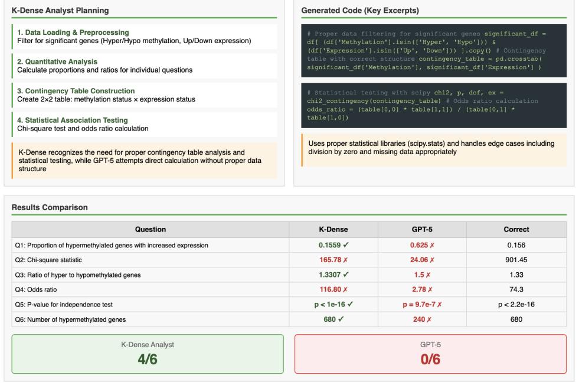Screen dimensions: 579x392
Task: Click the K-Dense column header
Action: coord(333,229)
